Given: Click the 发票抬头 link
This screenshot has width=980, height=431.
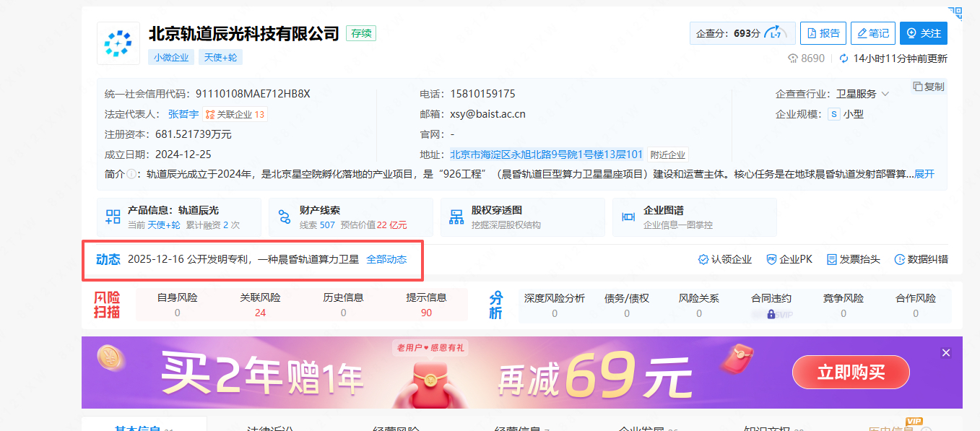Looking at the screenshot, I should pyautogui.click(x=853, y=259).
